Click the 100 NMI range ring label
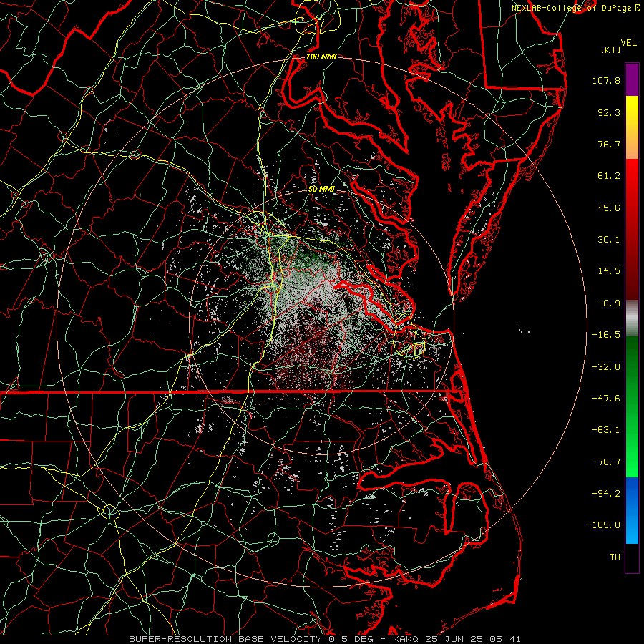Viewport: 644px width, 644px height. (321, 57)
